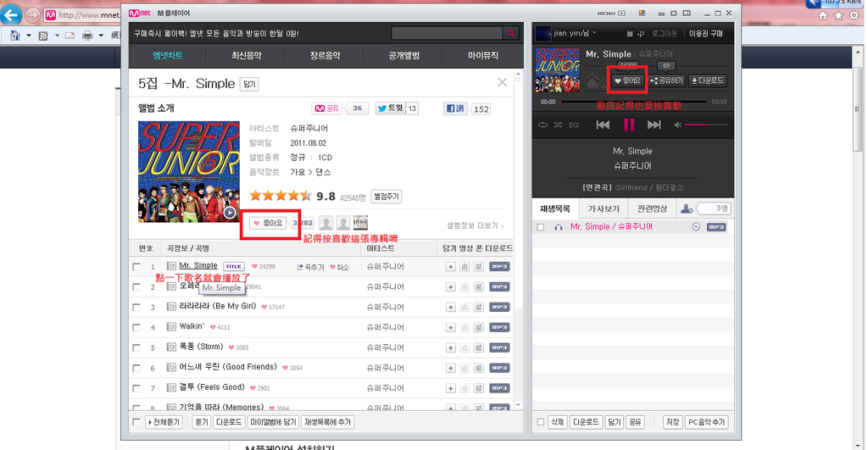Skip to the previous track
Image resolution: width=868 pixels, height=450 pixels.
pos(603,125)
